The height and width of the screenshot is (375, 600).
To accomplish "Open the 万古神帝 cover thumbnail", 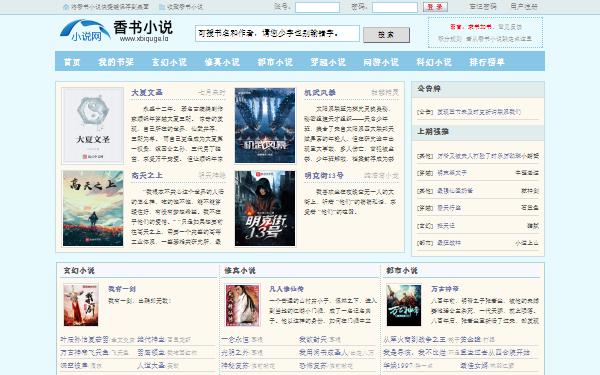I will (404, 305).
